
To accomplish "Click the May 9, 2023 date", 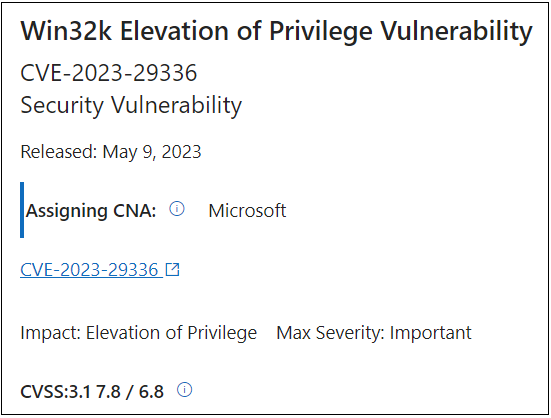I will click(152, 152).
